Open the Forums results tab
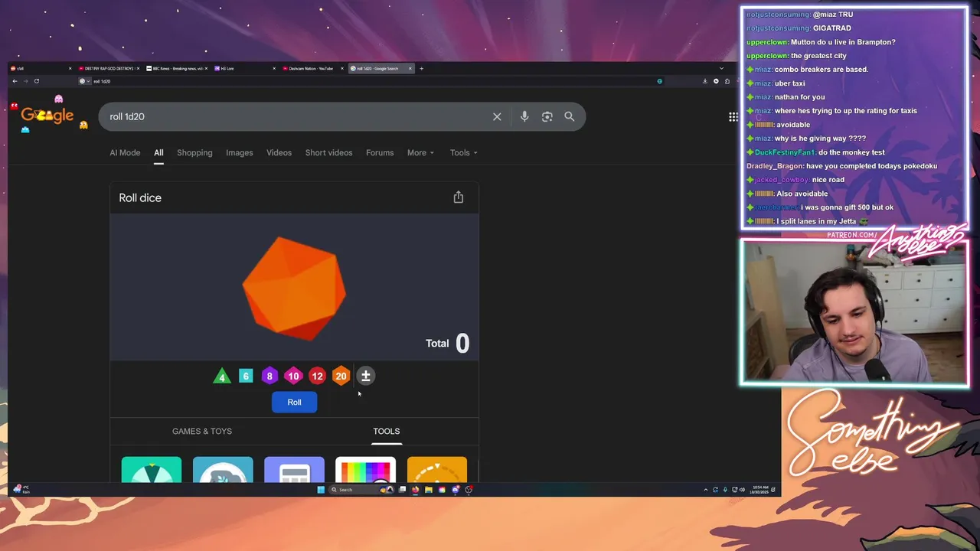 380,152
